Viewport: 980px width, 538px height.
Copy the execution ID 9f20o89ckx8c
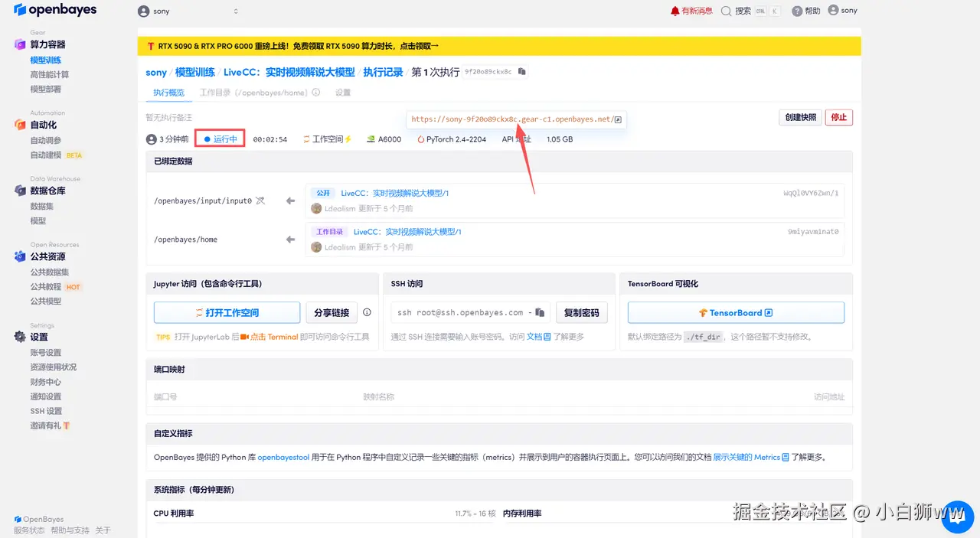point(522,72)
